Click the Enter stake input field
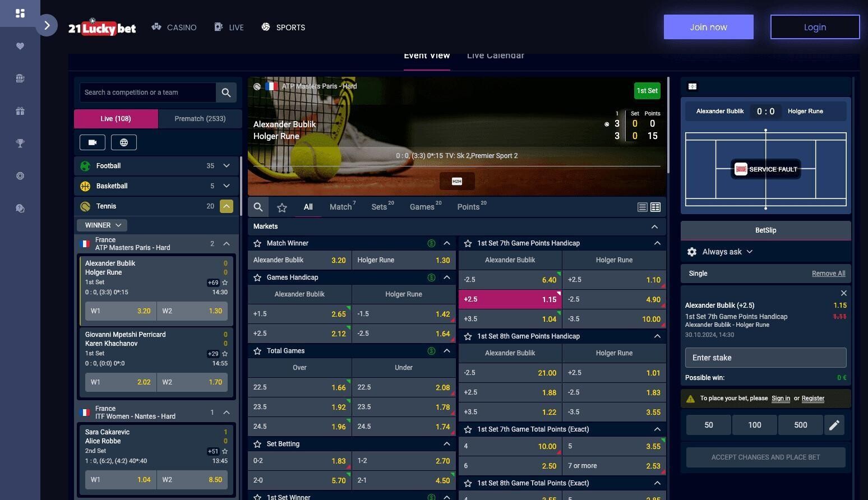Viewport: 868px width, 500px height. 765,358
